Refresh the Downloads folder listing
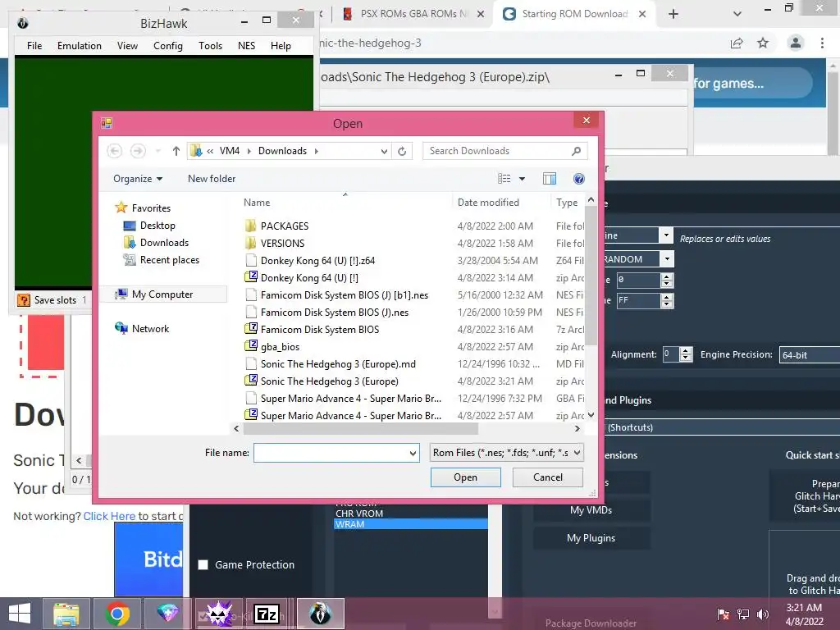The height and width of the screenshot is (630, 840). [x=402, y=151]
